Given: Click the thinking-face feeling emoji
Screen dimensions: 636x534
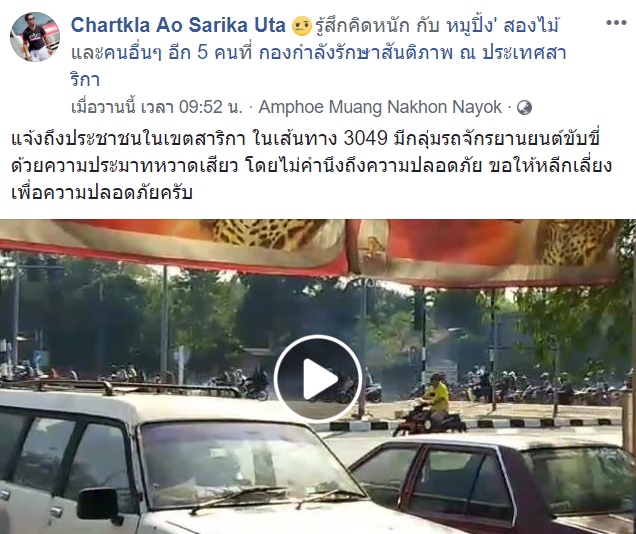Looking at the screenshot, I should (302, 26).
